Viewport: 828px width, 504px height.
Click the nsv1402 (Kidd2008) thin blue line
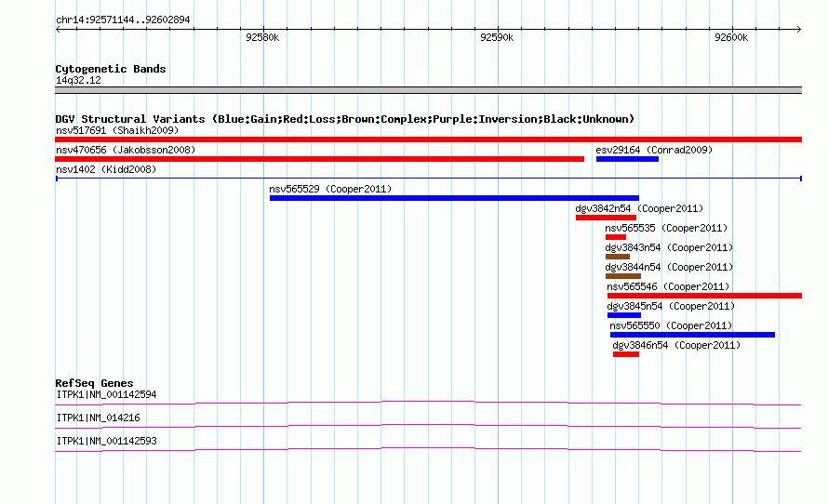click(x=428, y=179)
